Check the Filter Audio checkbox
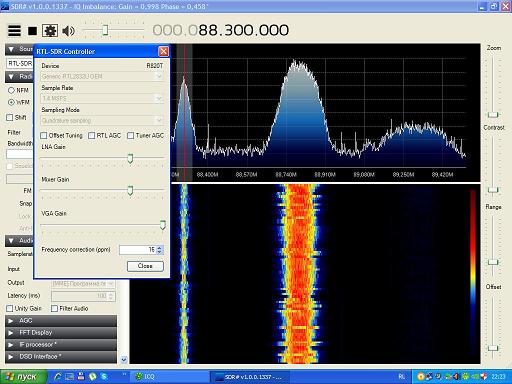Screen dimensions: 512x384 pos(54,309)
